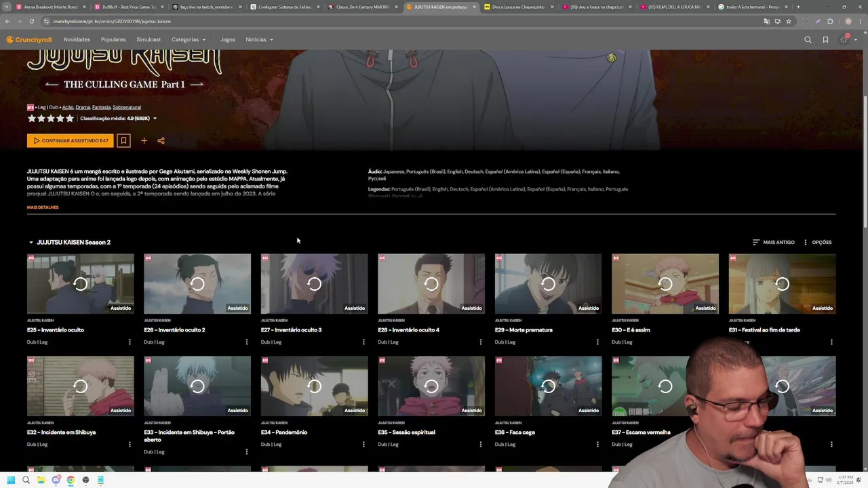Open File Explorer from taskbar
Image resolution: width=868 pixels, height=488 pixels.
[41, 480]
